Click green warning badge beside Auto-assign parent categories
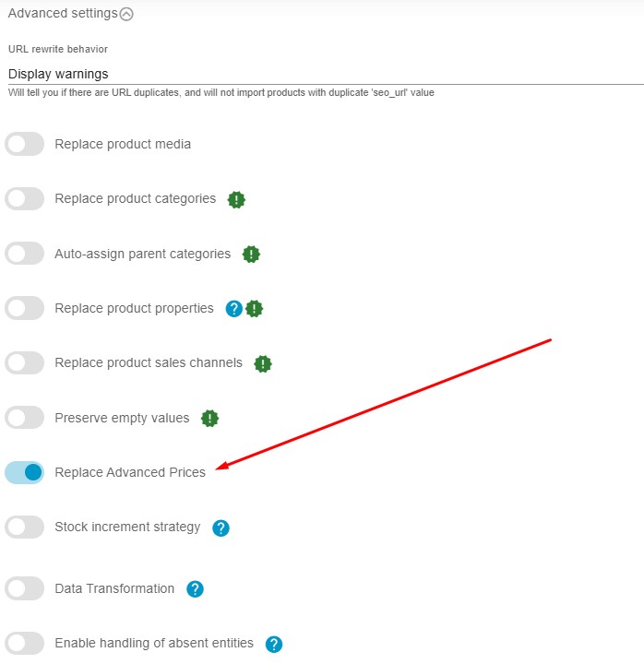The height and width of the screenshot is (664, 644). point(251,254)
